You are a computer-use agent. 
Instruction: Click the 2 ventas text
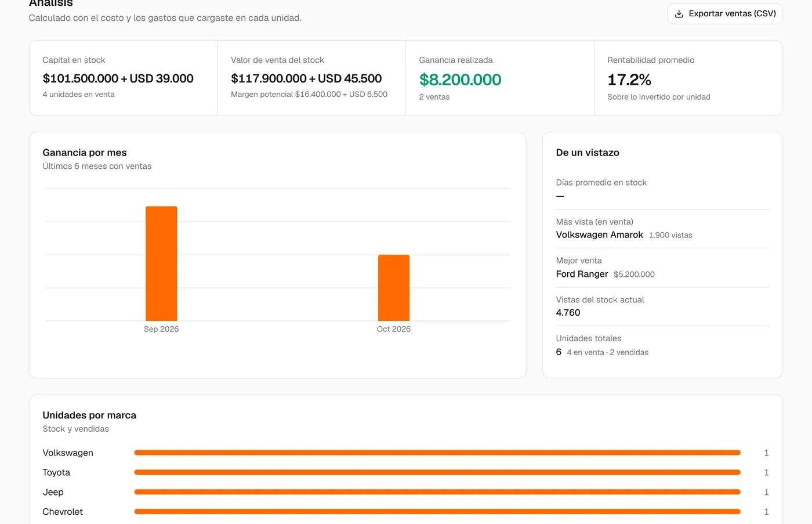(x=434, y=97)
